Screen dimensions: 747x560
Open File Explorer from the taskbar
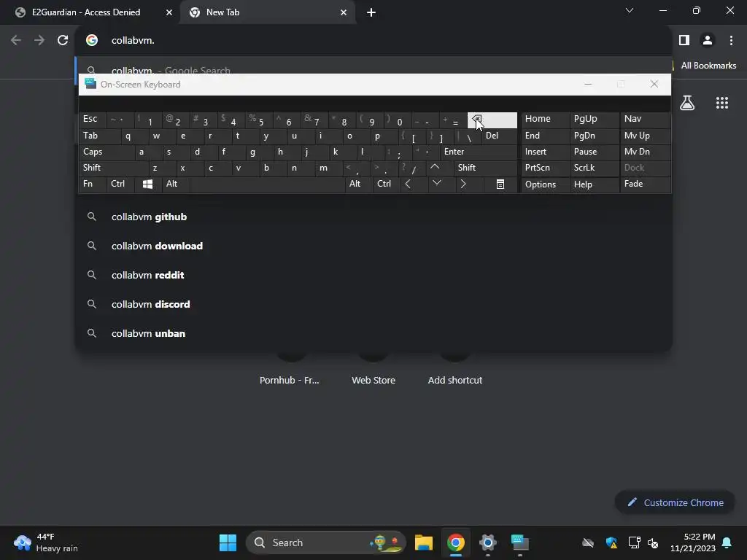424,542
